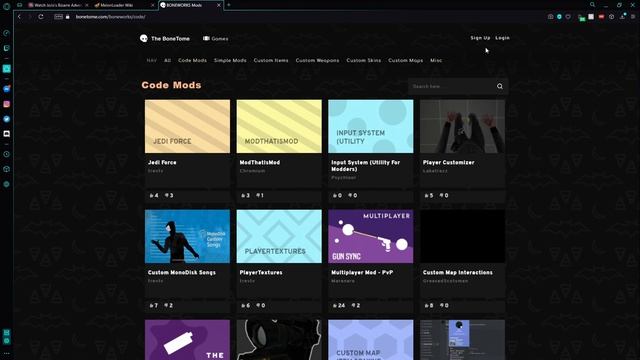Select the All category filter
Viewport: 640px width, 360px height.
167,60
